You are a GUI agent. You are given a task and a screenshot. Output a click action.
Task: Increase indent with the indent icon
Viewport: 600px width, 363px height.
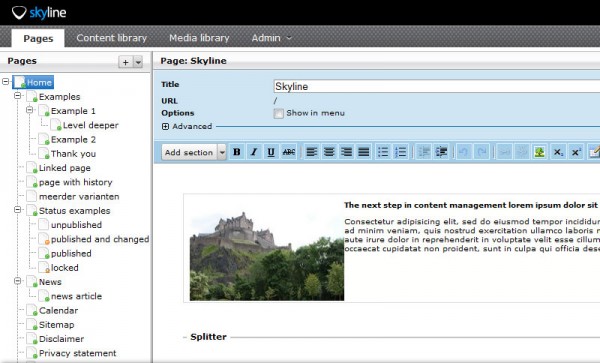coord(441,152)
